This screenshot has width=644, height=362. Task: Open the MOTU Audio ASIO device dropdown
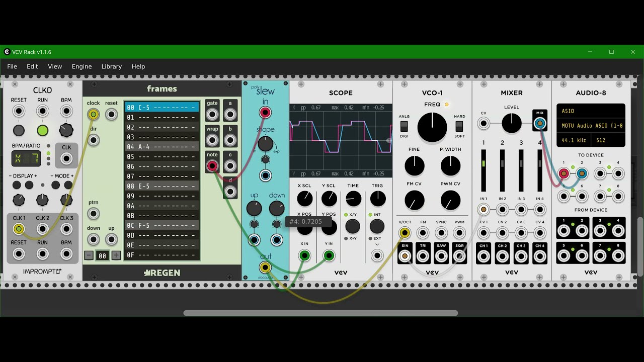[x=591, y=125]
